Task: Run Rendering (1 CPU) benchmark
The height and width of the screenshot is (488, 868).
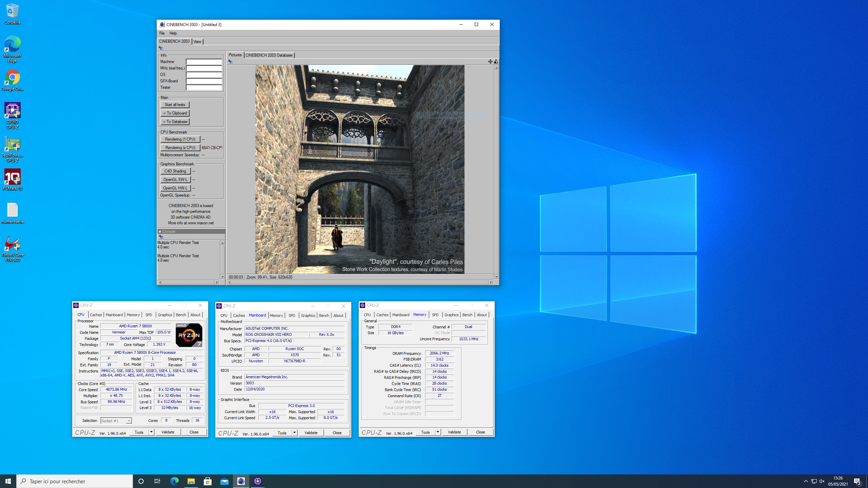Action: pyautogui.click(x=180, y=139)
